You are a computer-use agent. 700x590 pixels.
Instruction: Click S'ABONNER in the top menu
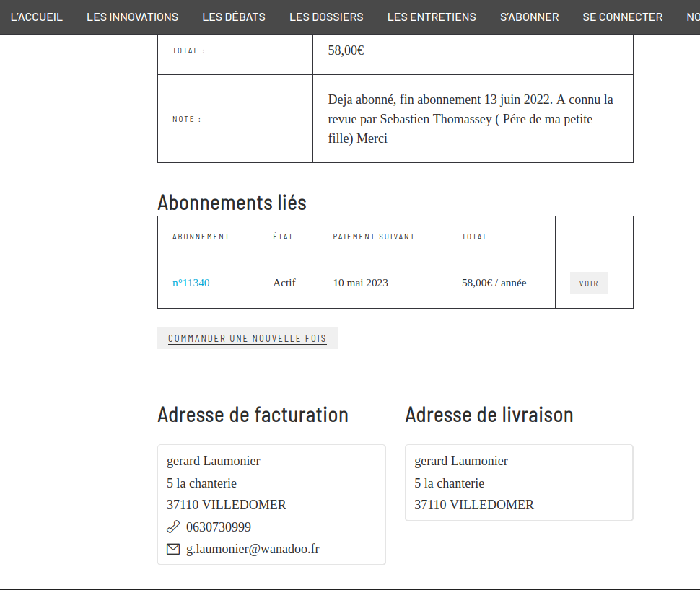click(x=529, y=17)
